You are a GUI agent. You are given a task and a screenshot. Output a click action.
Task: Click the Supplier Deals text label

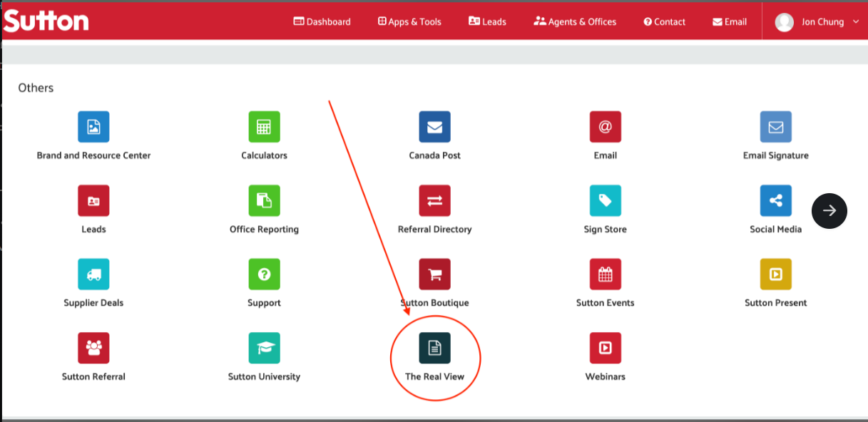click(93, 303)
